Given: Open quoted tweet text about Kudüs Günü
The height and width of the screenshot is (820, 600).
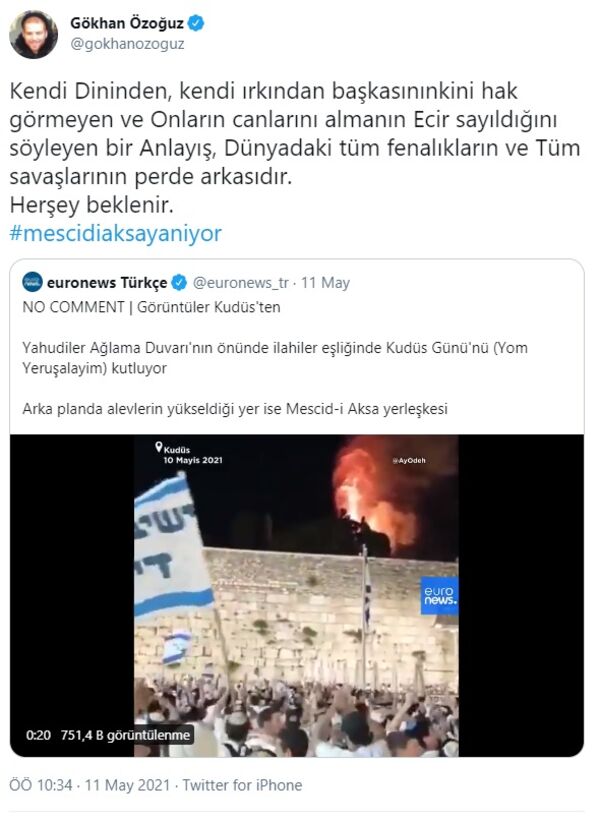Looking at the screenshot, I should pos(275,358).
